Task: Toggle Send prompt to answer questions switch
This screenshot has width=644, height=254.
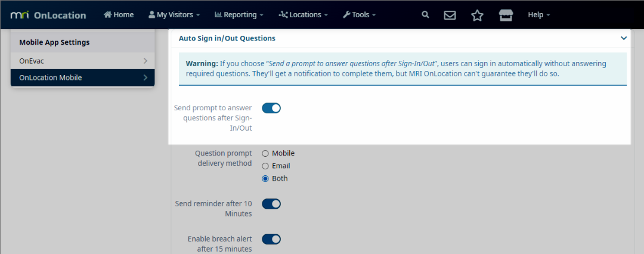Action: 271,108
